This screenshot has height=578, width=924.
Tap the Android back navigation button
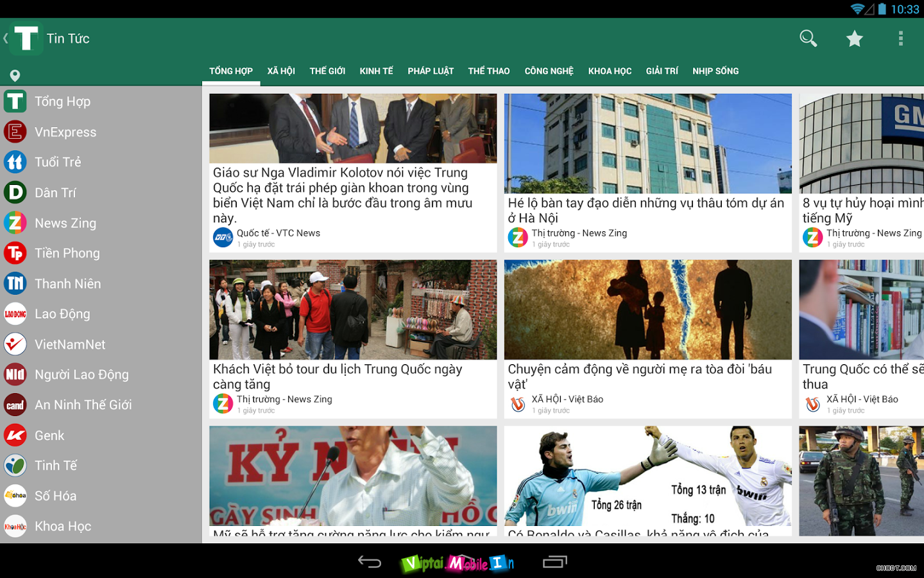[370, 562]
